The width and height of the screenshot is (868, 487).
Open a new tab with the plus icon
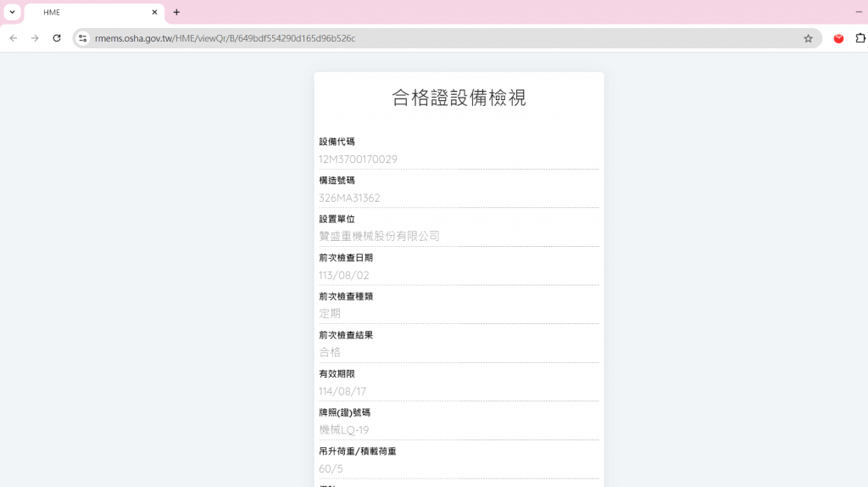[176, 12]
